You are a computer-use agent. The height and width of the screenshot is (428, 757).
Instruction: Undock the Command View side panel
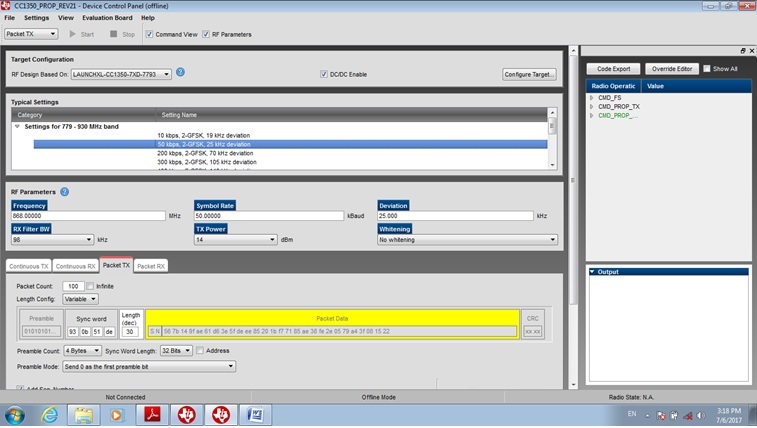(743, 51)
